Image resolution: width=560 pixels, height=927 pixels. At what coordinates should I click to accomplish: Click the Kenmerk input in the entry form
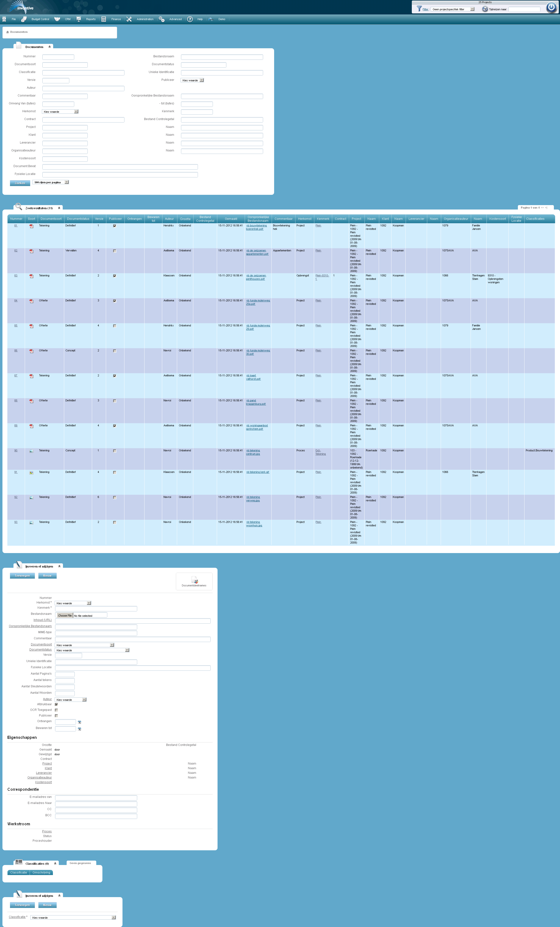(96, 609)
